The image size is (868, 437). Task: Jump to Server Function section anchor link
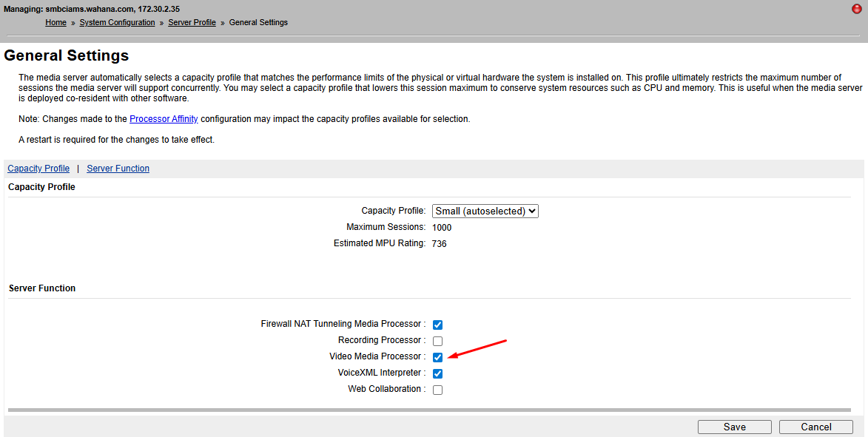click(x=118, y=169)
